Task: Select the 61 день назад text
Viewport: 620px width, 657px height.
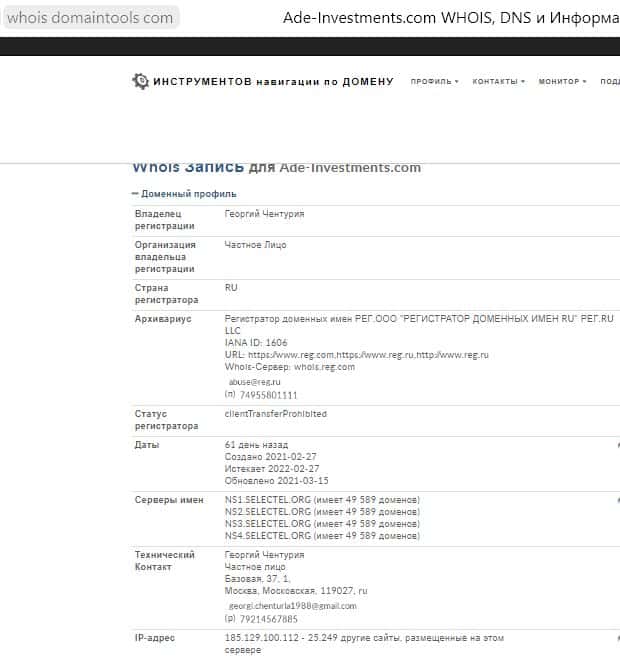Action: (x=256, y=445)
